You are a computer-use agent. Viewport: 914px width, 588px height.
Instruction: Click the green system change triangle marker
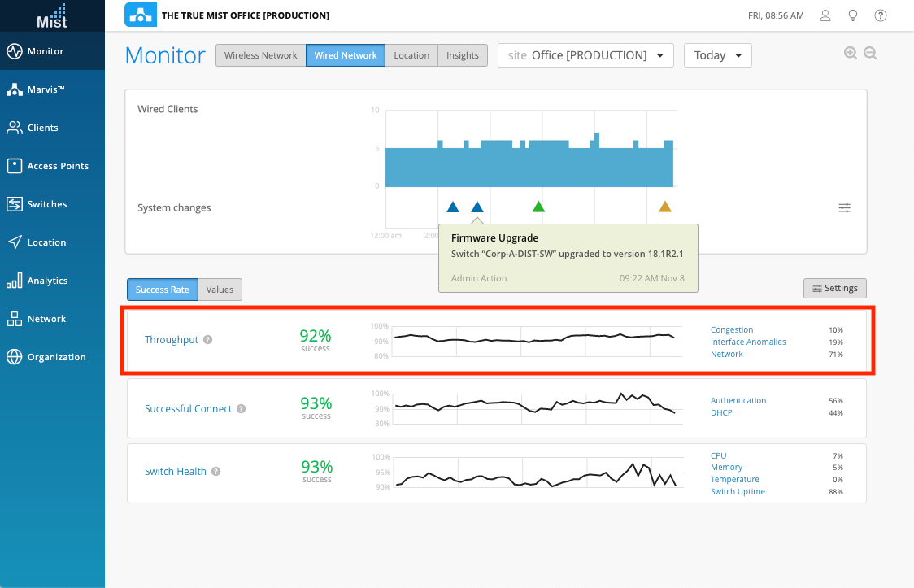(538, 207)
